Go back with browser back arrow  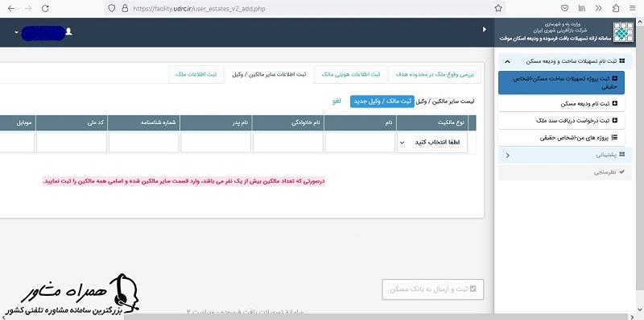[11, 8]
